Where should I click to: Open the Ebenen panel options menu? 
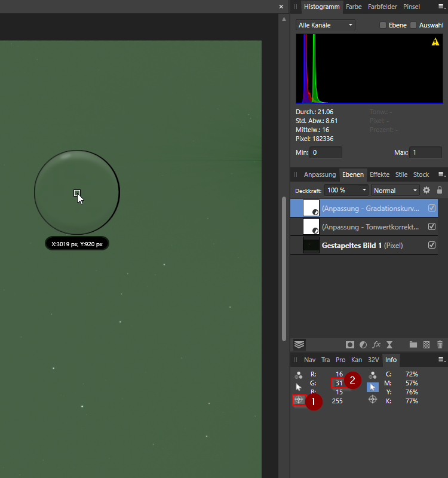[x=441, y=174]
